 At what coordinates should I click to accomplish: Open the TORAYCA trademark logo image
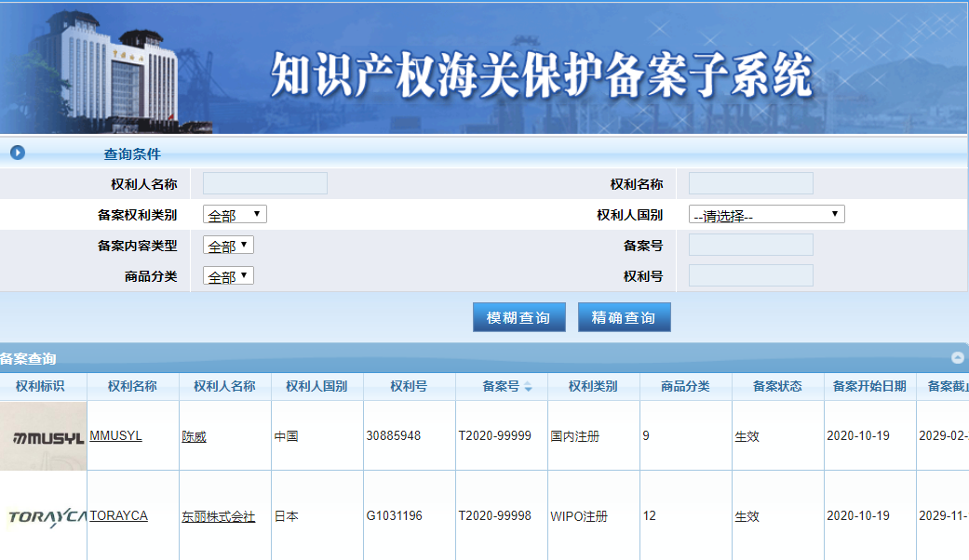44,516
